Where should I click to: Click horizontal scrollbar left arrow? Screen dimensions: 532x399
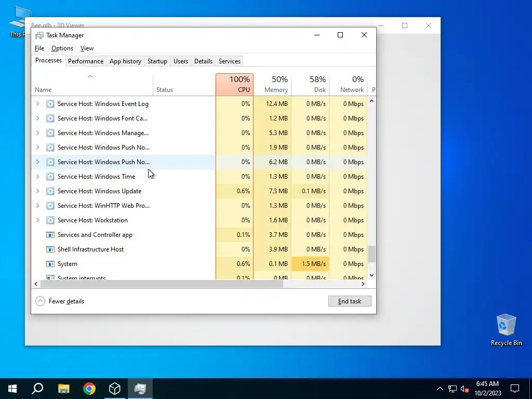click(x=36, y=284)
